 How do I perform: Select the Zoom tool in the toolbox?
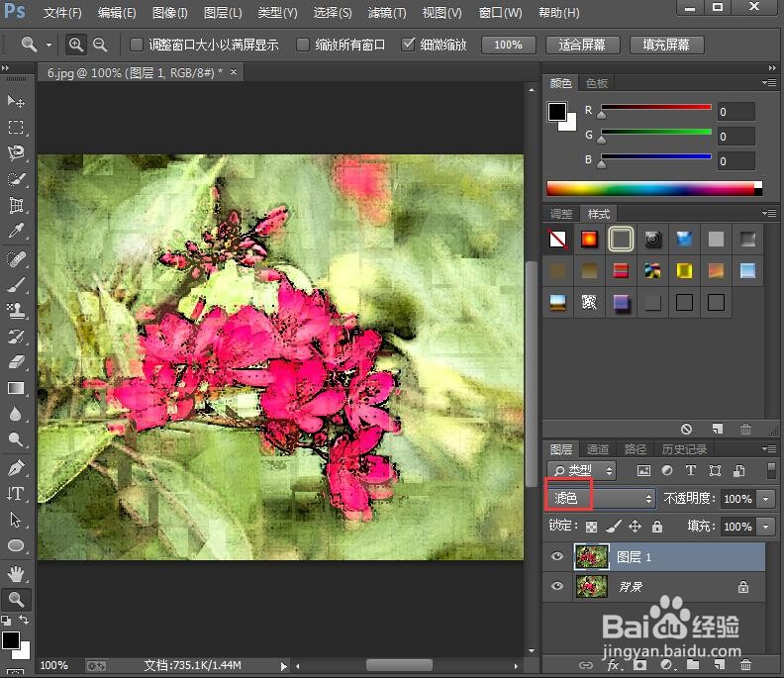coord(16,599)
